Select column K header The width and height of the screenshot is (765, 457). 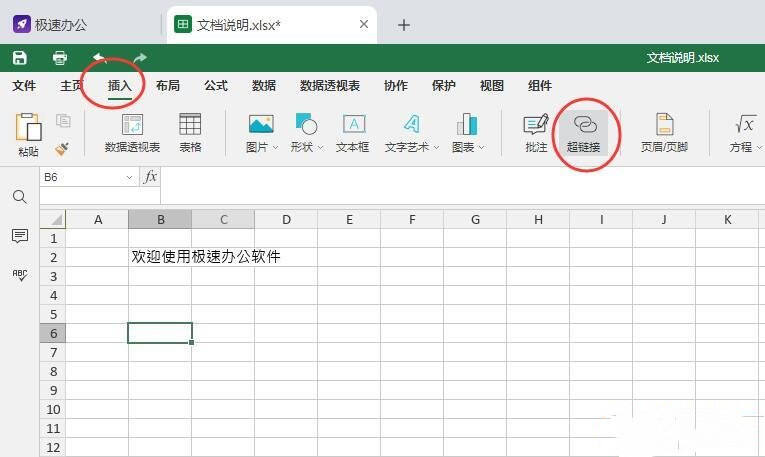(x=727, y=219)
